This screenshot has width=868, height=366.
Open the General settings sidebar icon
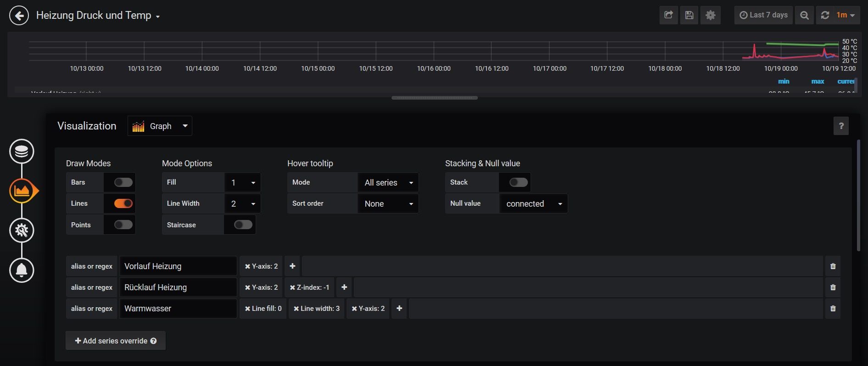pyautogui.click(x=22, y=230)
